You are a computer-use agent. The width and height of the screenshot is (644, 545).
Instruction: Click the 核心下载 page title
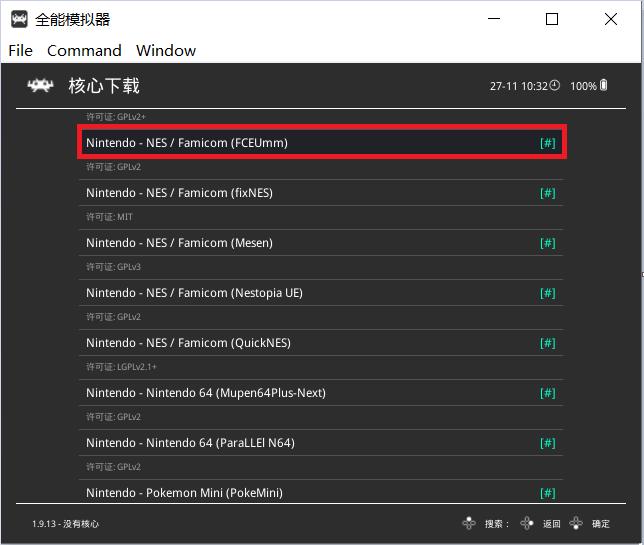104,86
